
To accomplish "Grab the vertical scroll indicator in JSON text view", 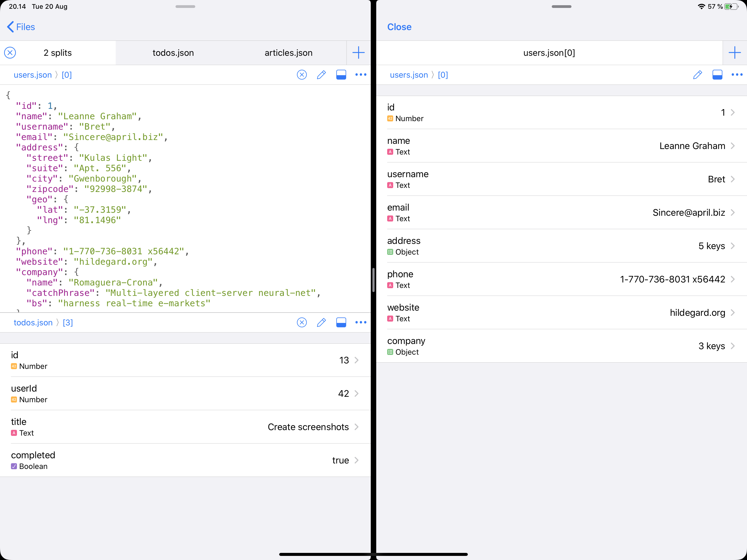I will coord(373,280).
